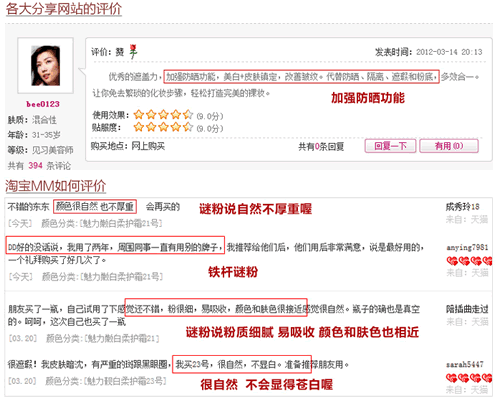Click review starting DD好的没话说
Screen dimensions: 500x408
coord(216,253)
